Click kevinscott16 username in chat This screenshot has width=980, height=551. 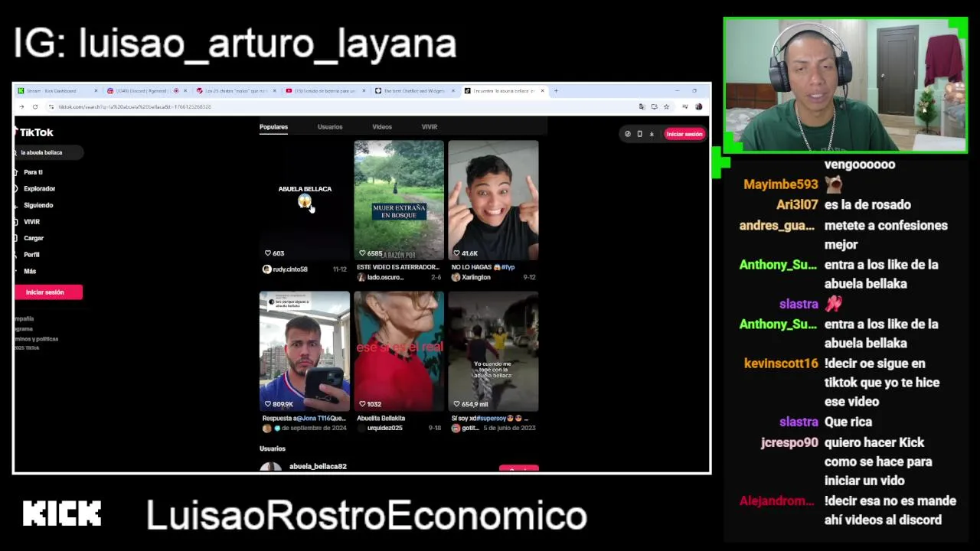[781, 364]
